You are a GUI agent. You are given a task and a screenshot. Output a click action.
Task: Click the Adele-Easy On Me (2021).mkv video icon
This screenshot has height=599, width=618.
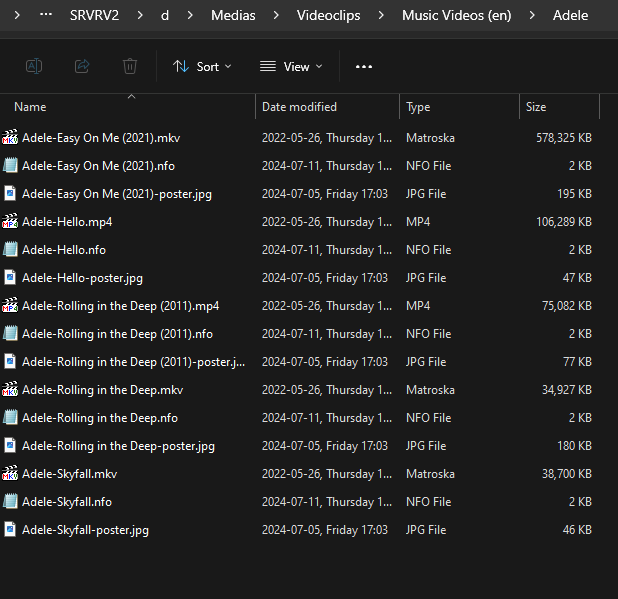pos(11,138)
